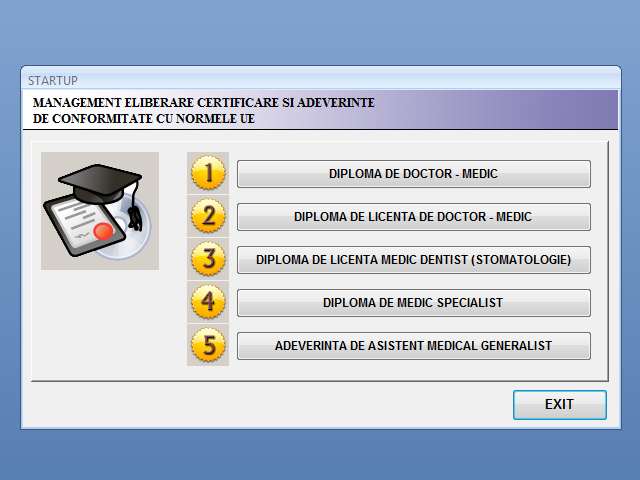Open Diploma de Doctor - Medic
Image resolution: width=640 pixels, height=480 pixels.
pyautogui.click(x=413, y=174)
